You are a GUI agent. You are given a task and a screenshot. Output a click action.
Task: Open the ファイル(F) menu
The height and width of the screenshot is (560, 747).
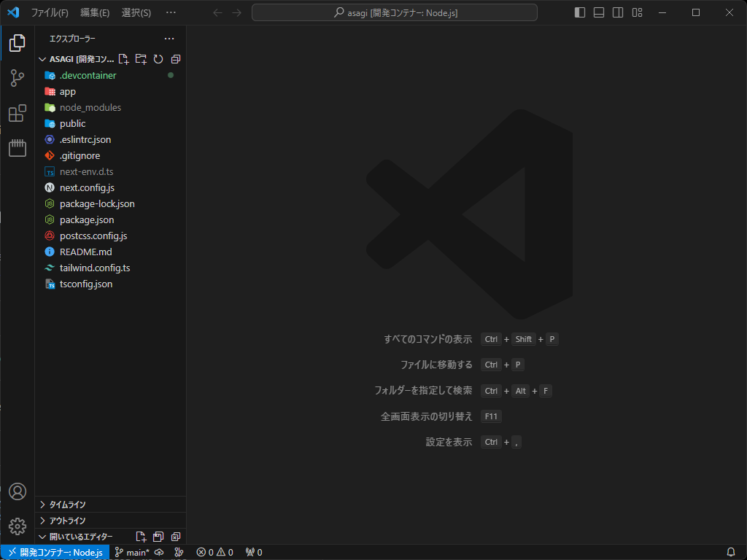(x=50, y=13)
